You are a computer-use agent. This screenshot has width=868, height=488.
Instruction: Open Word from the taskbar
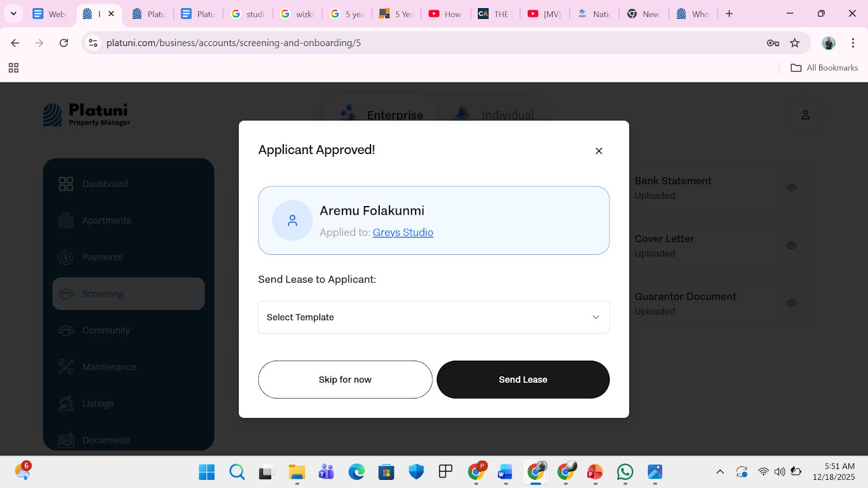[x=505, y=472]
